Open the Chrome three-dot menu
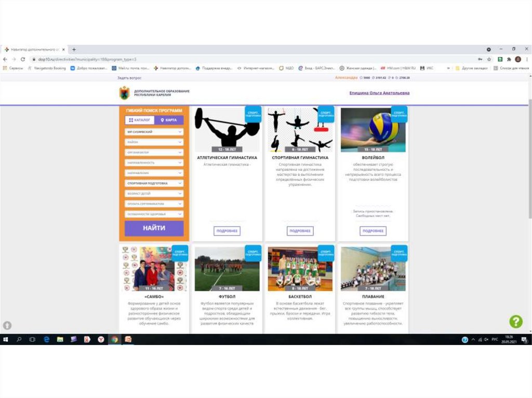The width and height of the screenshot is (532, 398). pos(527,59)
